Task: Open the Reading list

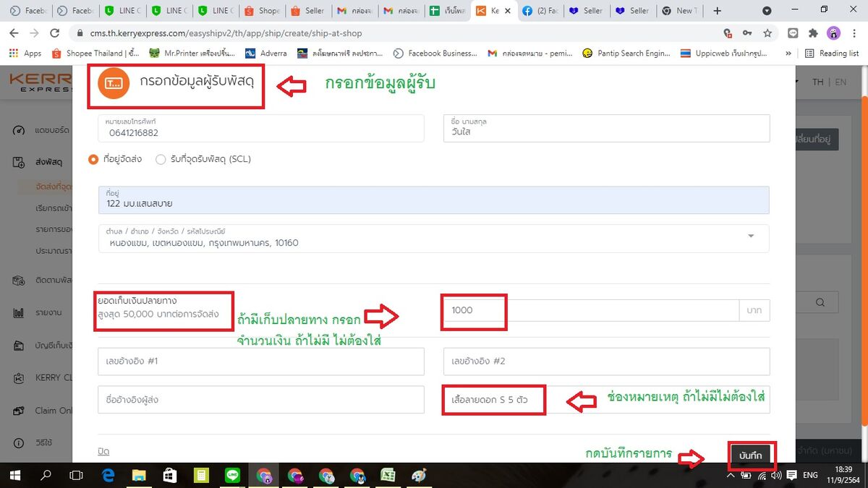Action: click(x=832, y=53)
